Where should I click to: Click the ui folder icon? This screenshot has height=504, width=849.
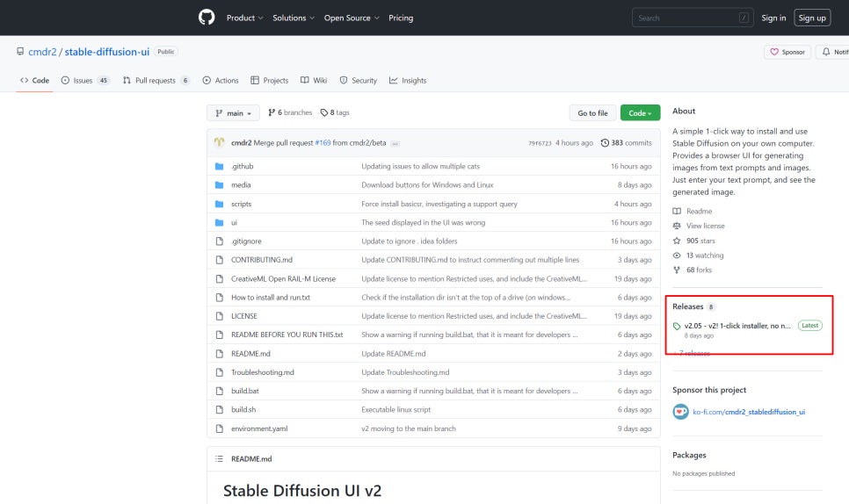pyautogui.click(x=220, y=222)
